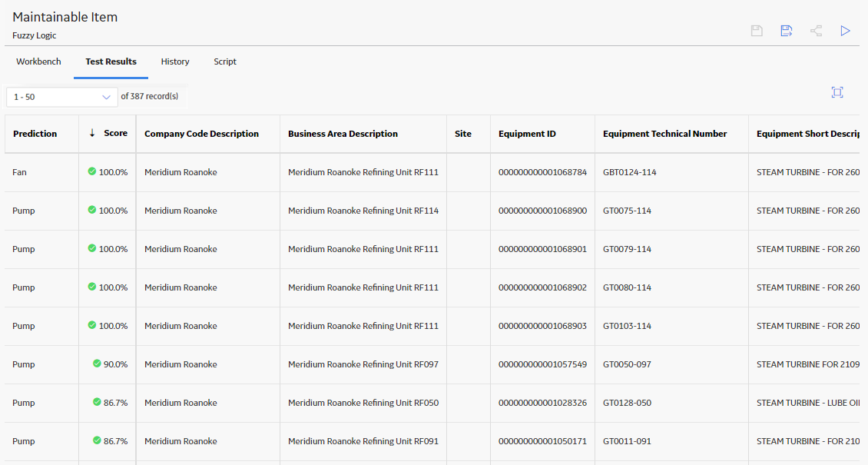Image resolution: width=868 pixels, height=465 pixels.
Task: Select equipment ID 000000000001068902
Action: pos(542,287)
